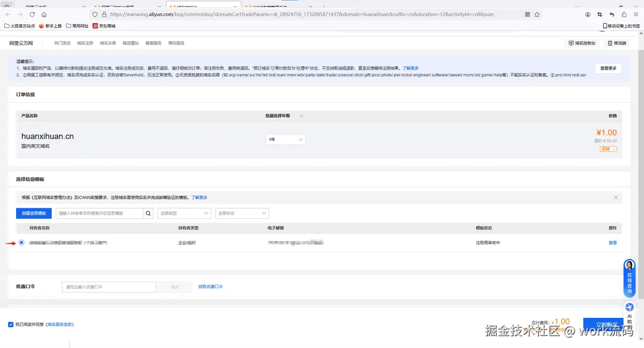The width and height of the screenshot is (644, 348).
Task: Click 了解更多 link in the tips box
Action: click(411, 68)
